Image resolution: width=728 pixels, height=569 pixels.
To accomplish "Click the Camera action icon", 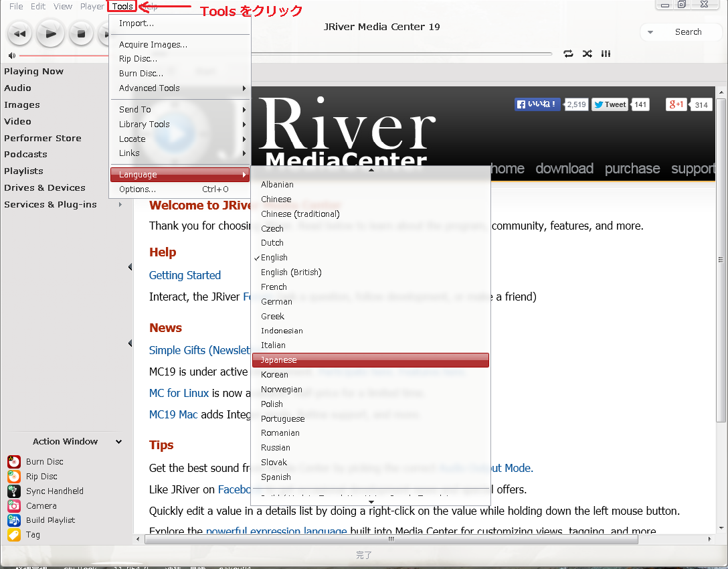I will click(14, 506).
